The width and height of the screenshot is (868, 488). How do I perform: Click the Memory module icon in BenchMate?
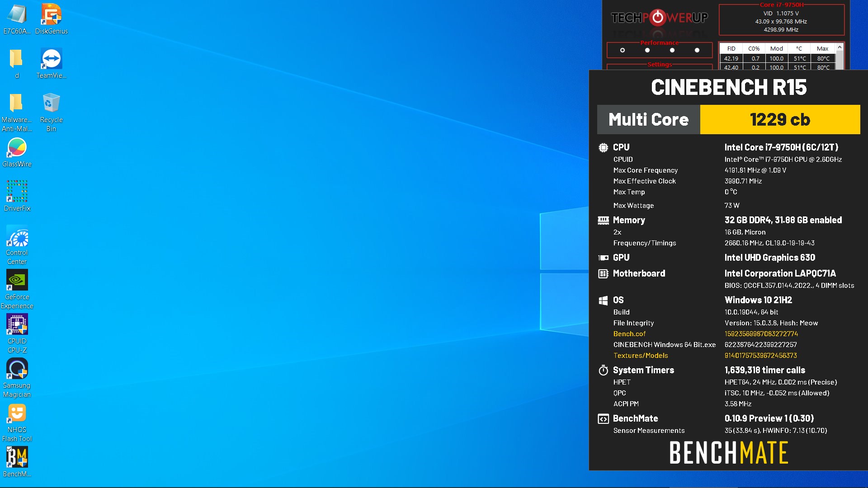point(603,220)
